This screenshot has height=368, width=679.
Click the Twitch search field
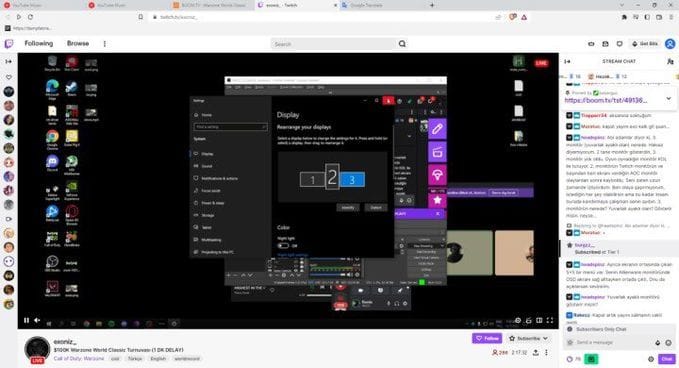[333, 44]
